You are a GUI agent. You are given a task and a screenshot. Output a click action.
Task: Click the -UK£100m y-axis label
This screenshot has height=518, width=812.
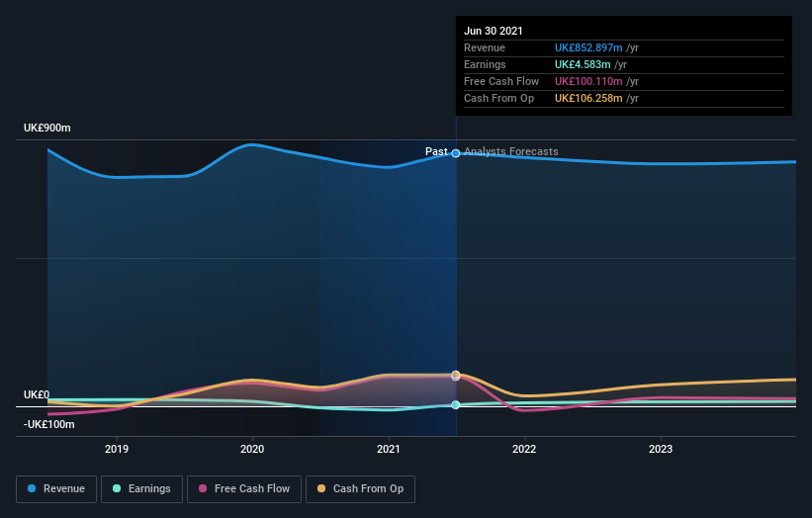click(49, 424)
